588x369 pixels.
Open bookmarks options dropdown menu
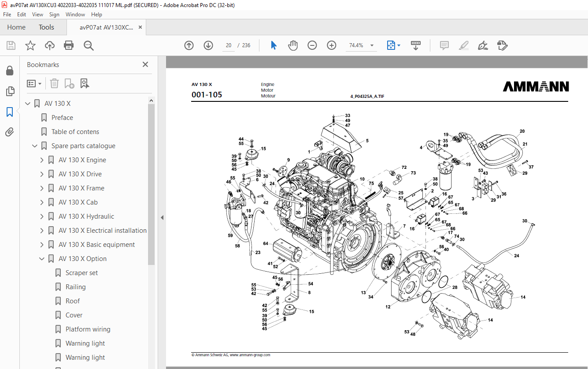point(34,83)
